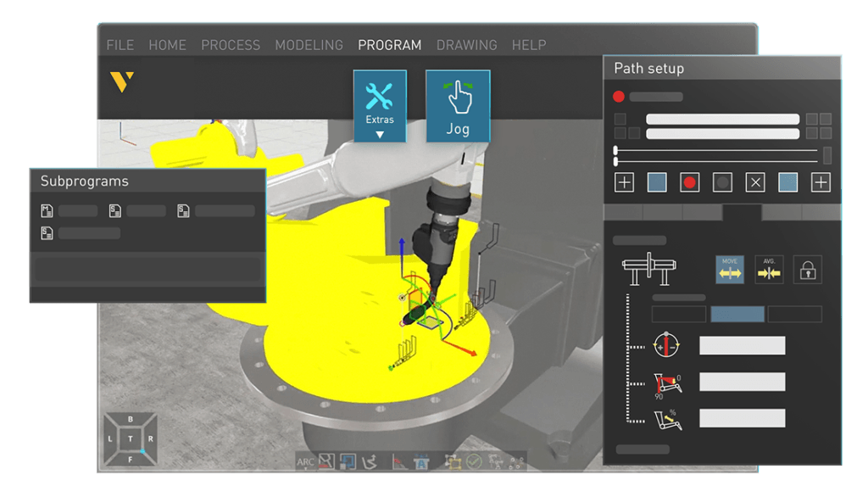Click the weld seam icon next to ARC
Screen dimensions: 868x497
pos(326,461)
